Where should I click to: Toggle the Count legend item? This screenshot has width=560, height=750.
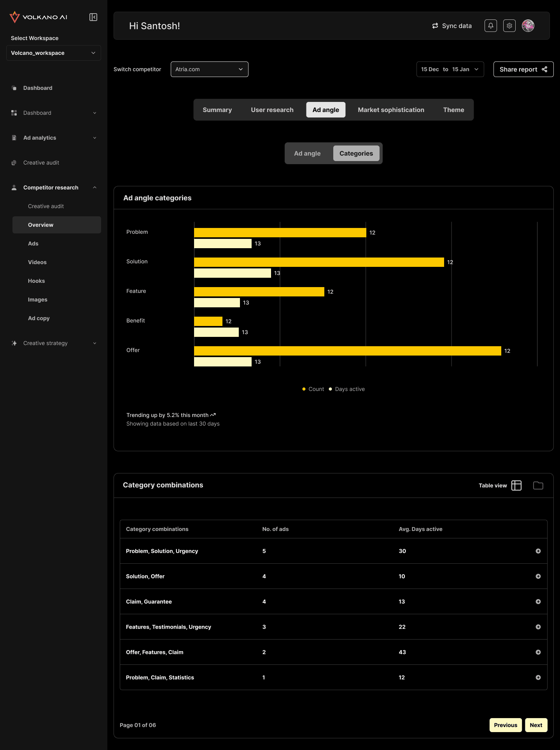[x=313, y=389]
